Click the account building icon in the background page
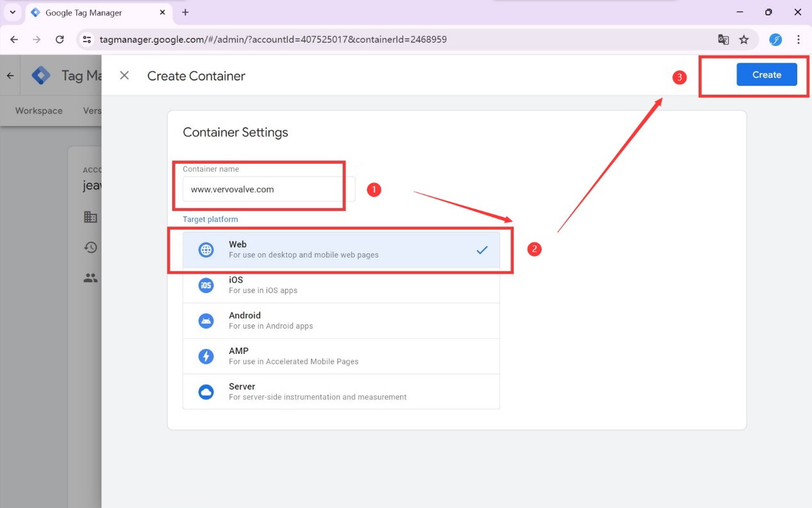 (91, 217)
